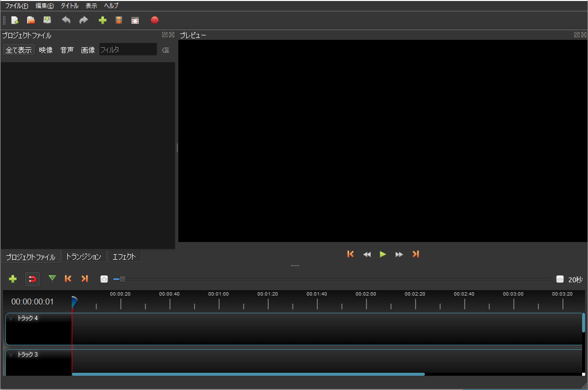Collapse トラック 4 using its triangle
This screenshot has height=390, width=588.
point(11,318)
